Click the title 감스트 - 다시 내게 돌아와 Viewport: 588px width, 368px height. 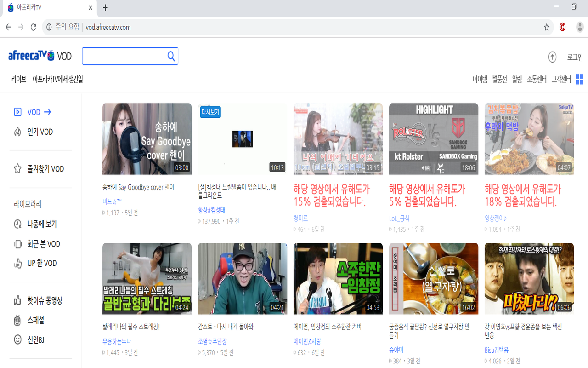pyautogui.click(x=226, y=327)
